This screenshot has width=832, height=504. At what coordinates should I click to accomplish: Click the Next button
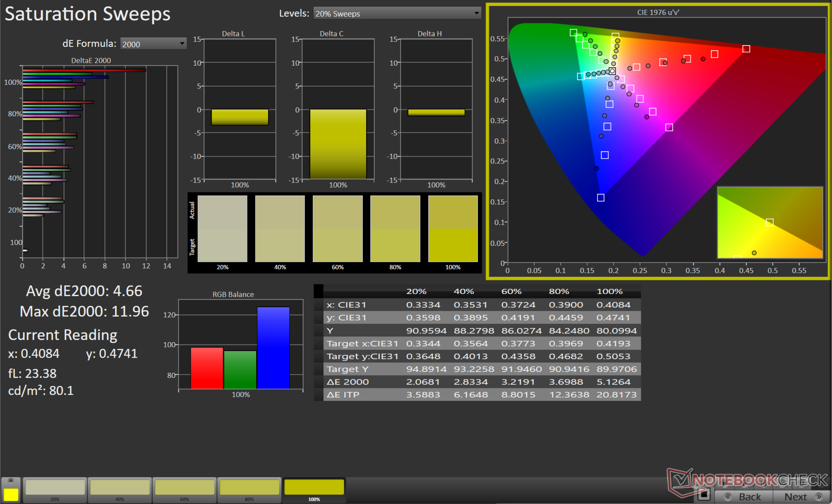tap(802, 497)
